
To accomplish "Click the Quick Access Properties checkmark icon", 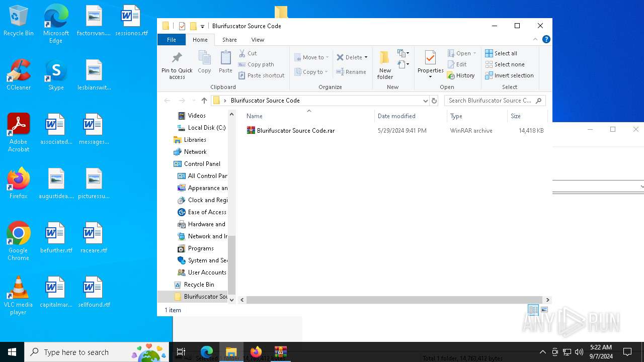I will [x=182, y=26].
